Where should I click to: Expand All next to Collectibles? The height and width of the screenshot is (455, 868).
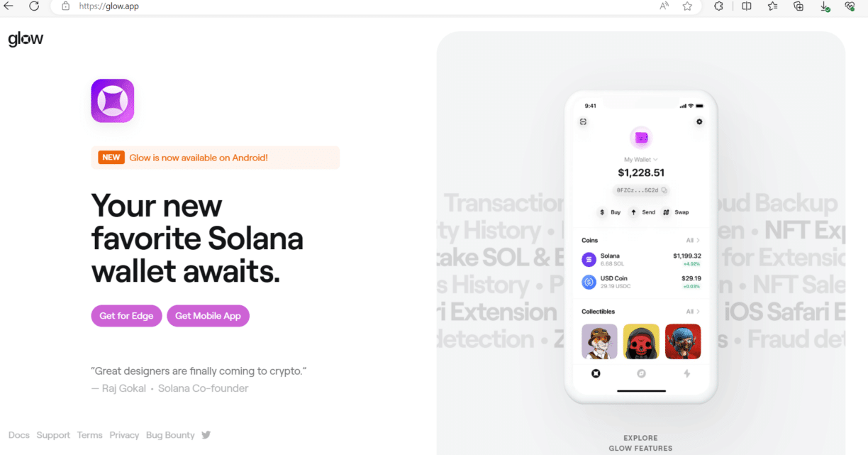(693, 312)
